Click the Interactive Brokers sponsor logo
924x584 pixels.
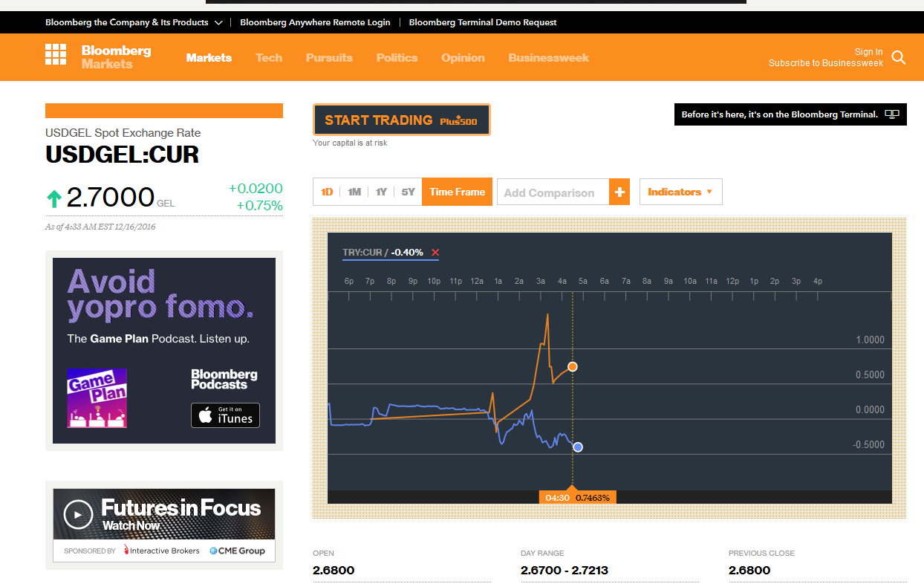(162, 551)
